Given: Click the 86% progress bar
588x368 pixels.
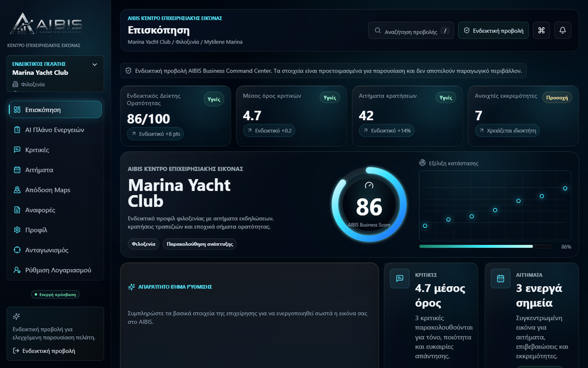Looking at the screenshot, I should coord(485,247).
